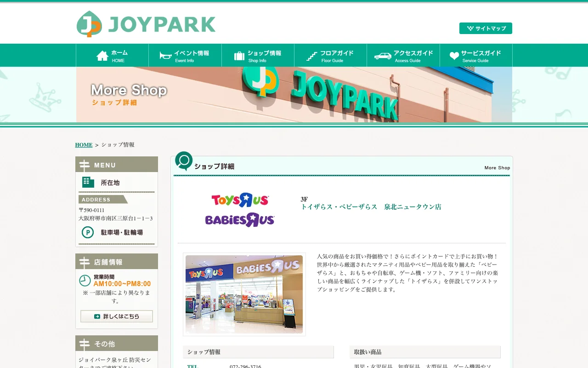The height and width of the screenshot is (368, 588).
Task: Click the JOYPARK logo in header
Action: pos(146,23)
